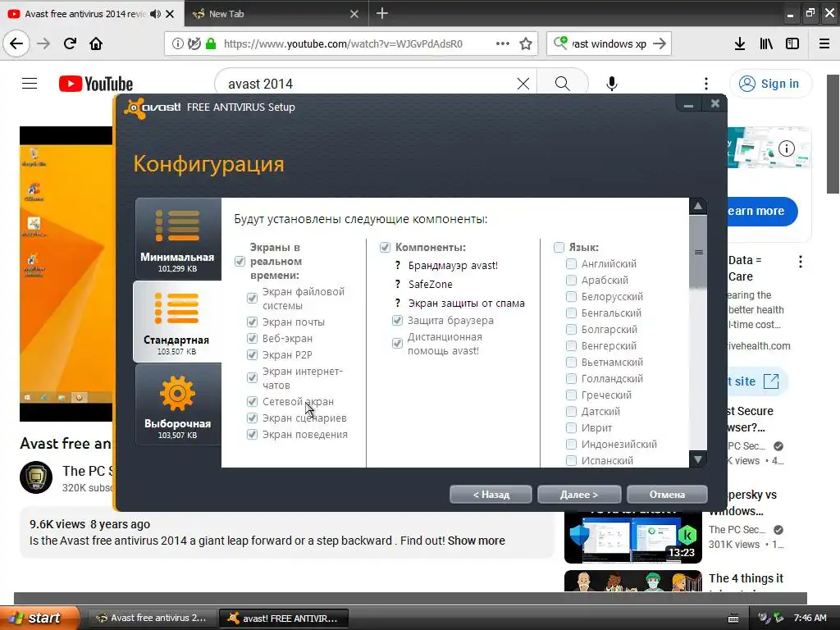Go back in Firefox
Viewport: 840px width, 630px height.
pos(16,43)
